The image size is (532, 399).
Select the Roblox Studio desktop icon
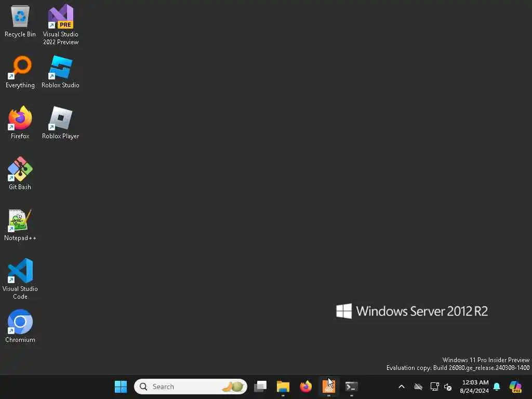60,72
